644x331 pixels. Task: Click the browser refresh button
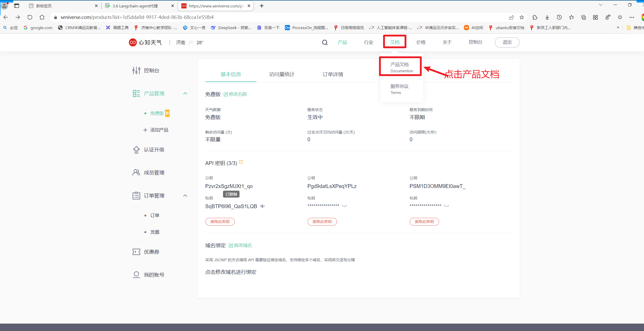[x=30, y=17]
